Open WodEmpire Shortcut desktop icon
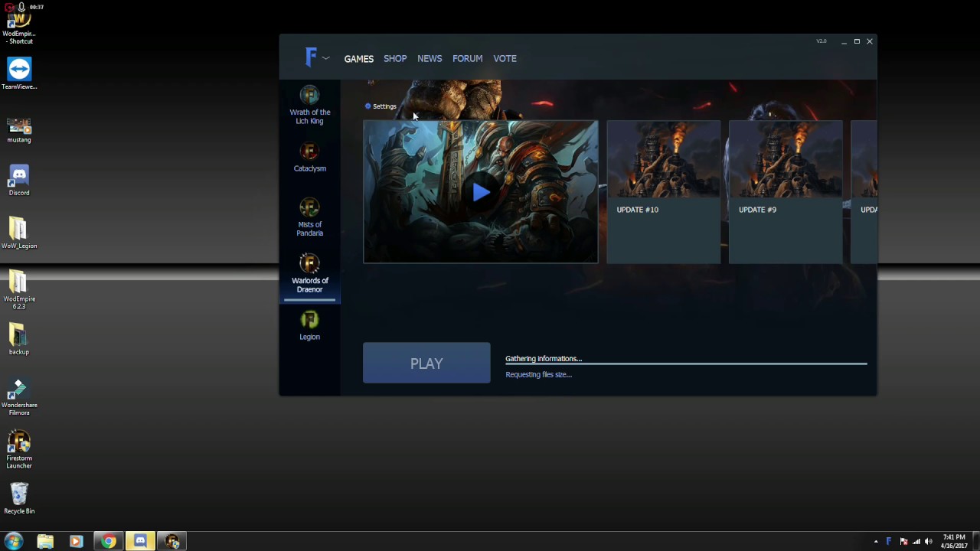The height and width of the screenshot is (551, 980). pos(19,27)
